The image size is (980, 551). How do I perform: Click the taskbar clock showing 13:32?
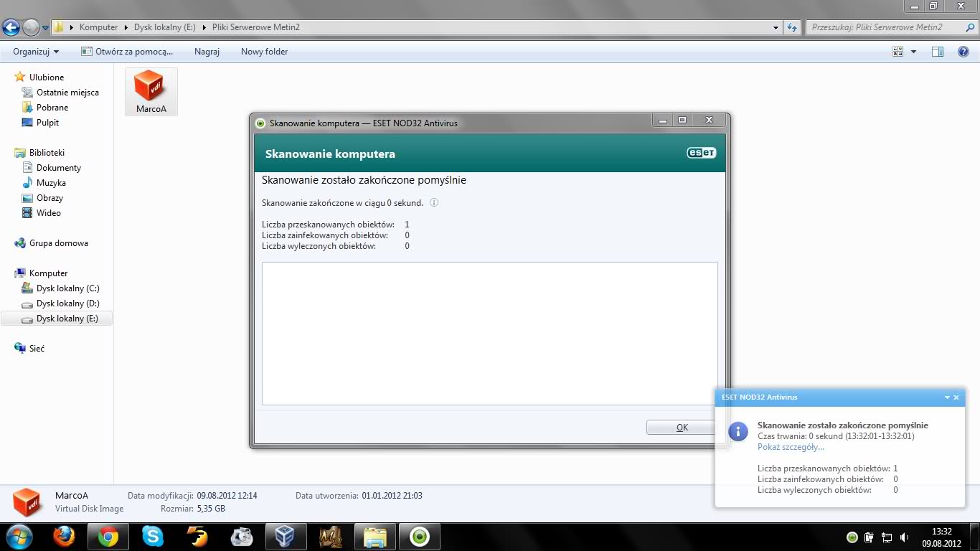(941, 537)
